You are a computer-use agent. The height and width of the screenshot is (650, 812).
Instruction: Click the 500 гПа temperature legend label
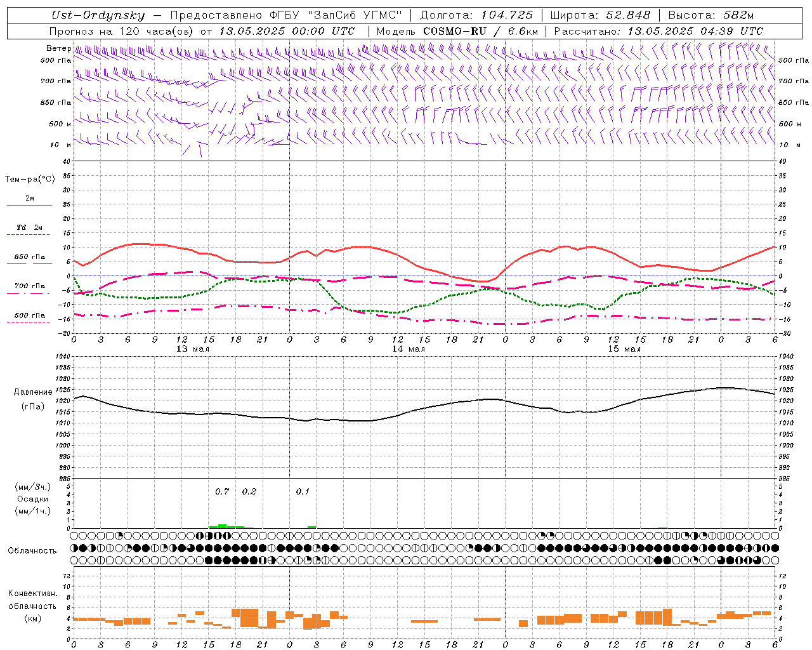[29, 315]
